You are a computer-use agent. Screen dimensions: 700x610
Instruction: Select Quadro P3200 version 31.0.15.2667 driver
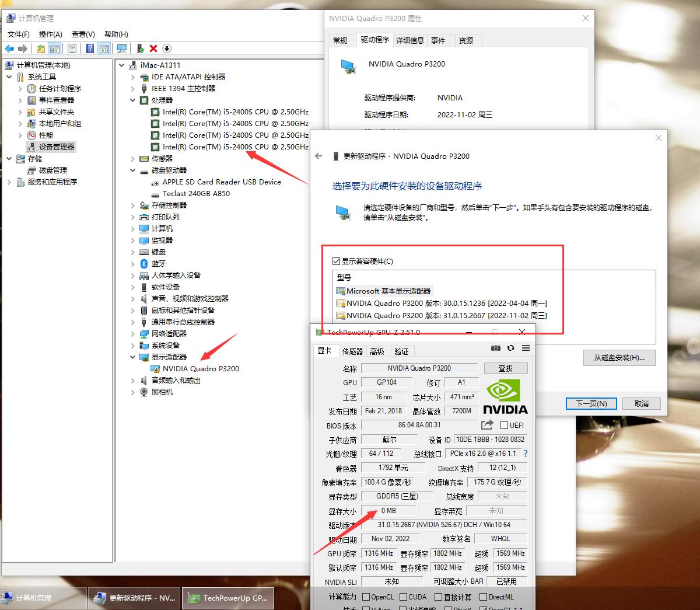(x=442, y=315)
